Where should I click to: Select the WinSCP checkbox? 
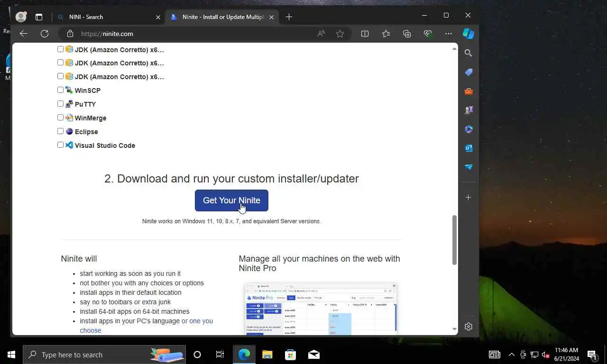click(x=60, y=90)
